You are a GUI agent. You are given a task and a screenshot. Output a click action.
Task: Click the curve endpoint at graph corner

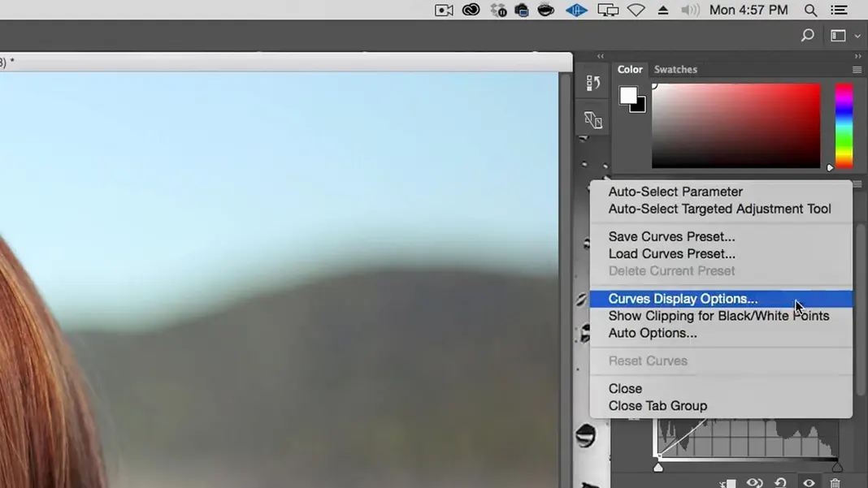658,455
